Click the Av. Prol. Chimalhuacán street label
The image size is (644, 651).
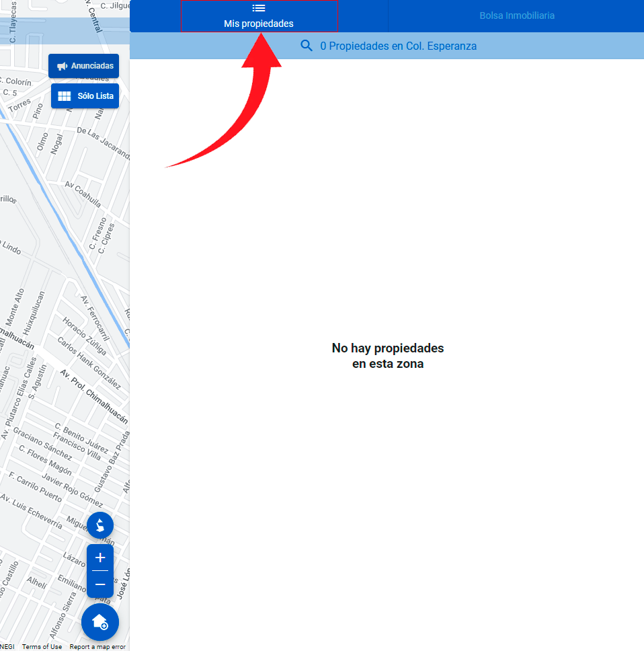[x=94, y=397]
